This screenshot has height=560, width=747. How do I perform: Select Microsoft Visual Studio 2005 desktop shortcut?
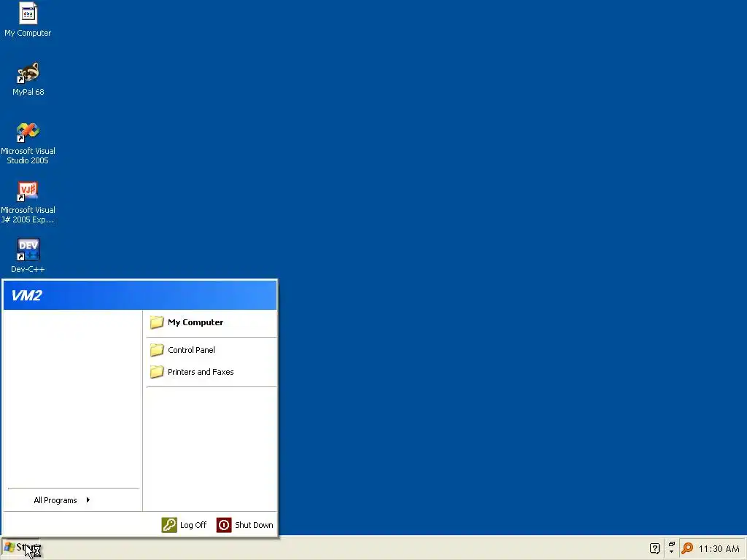(28, 143)
